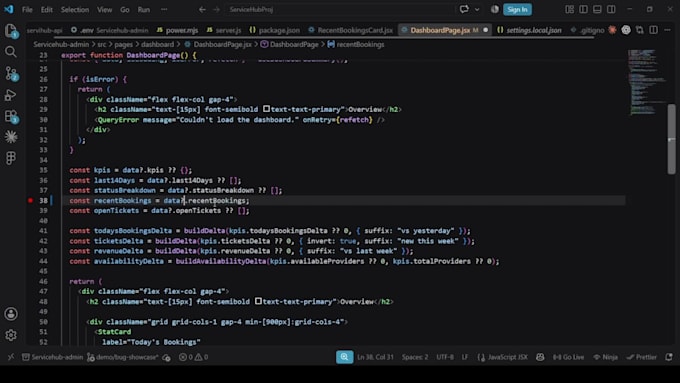The height and width of the screenshot is (383, 680).
Task: Click the highlighted zoom icon in status bar
Action: (x=344, y=357)
